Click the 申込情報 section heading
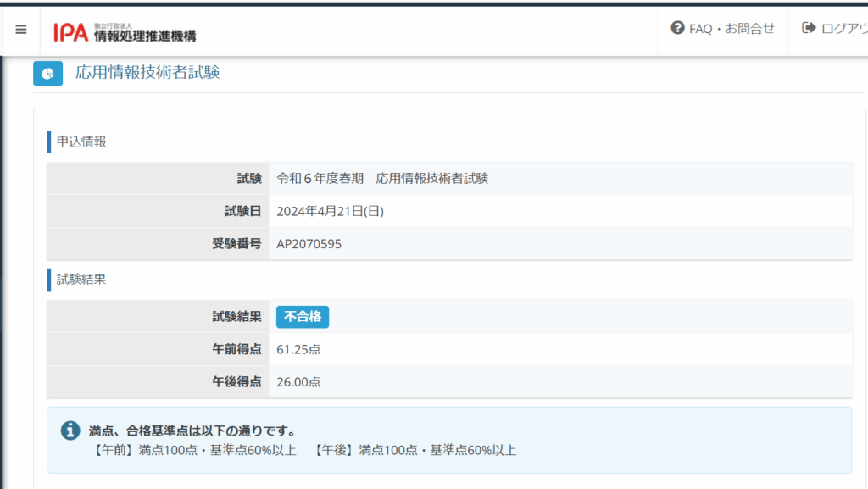The height and width of the screenshot is (489, 868). tap(81, 142)
